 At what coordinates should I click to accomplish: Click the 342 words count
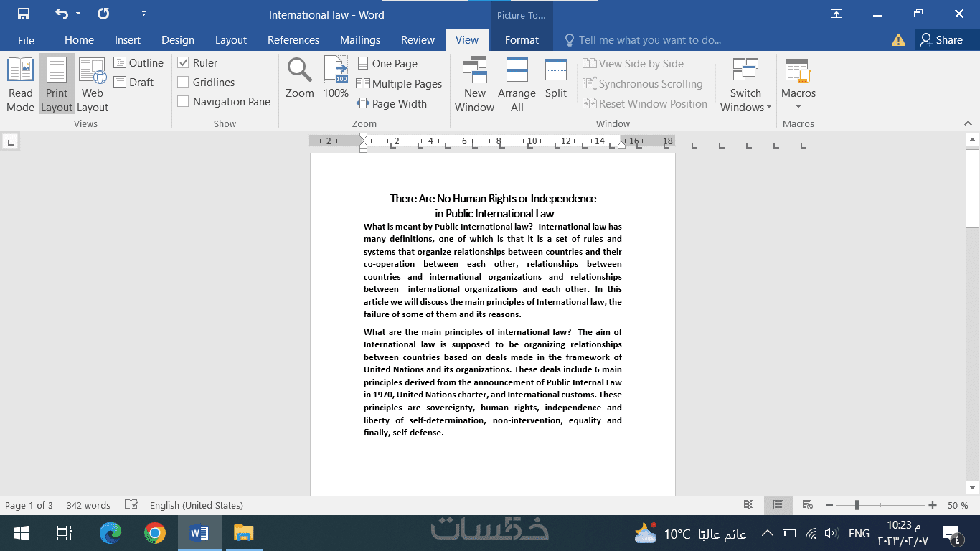click(88, 505)
